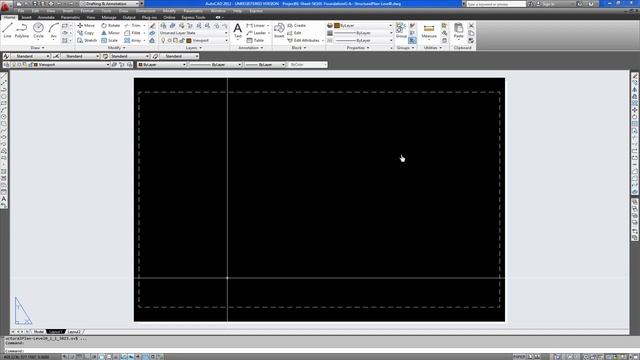
Task: Open the ByLayer lineweight dropdown in properties toolbar
Action: click(265, 64)
